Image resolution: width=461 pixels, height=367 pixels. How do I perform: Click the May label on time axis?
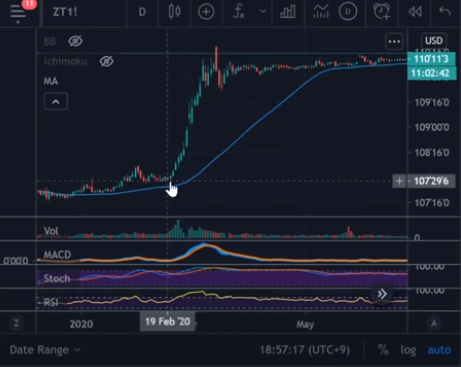coord(305,324)
